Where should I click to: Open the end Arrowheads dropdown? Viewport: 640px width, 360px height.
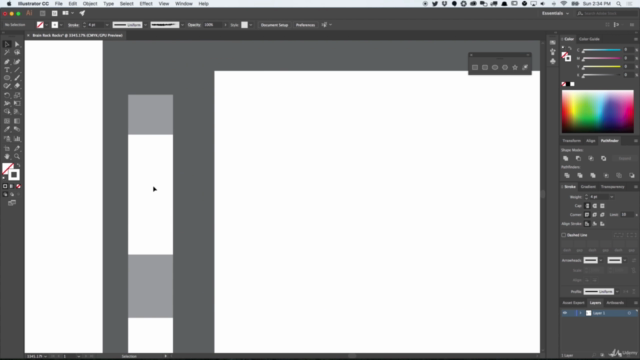click(625, 260)
